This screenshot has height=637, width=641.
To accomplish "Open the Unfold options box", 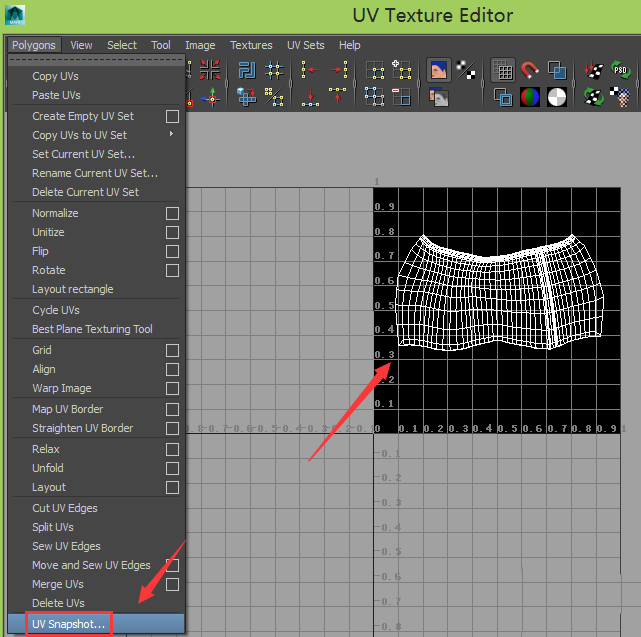I will 172,468.
